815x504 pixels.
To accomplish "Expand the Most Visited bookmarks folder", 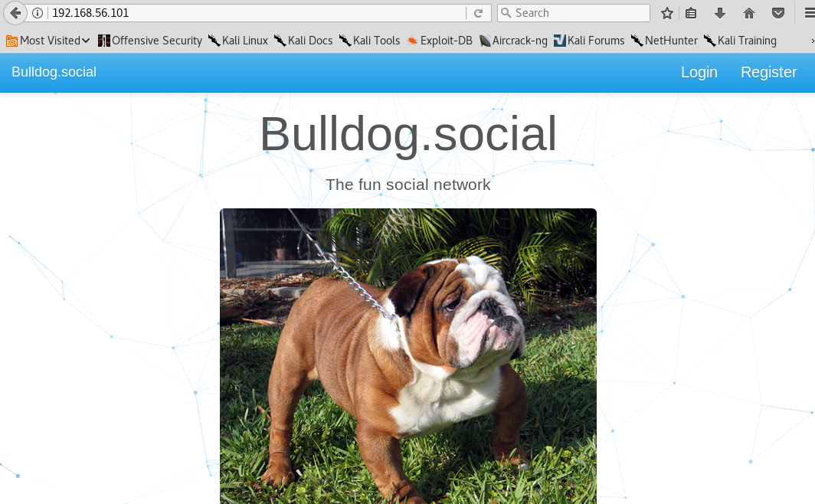I will tap(47, 40).
